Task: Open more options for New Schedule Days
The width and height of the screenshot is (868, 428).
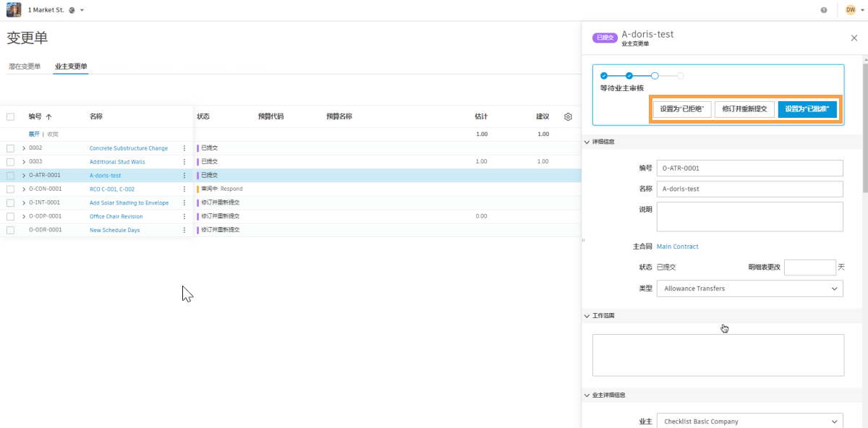Action: click(x=184, y=230)
